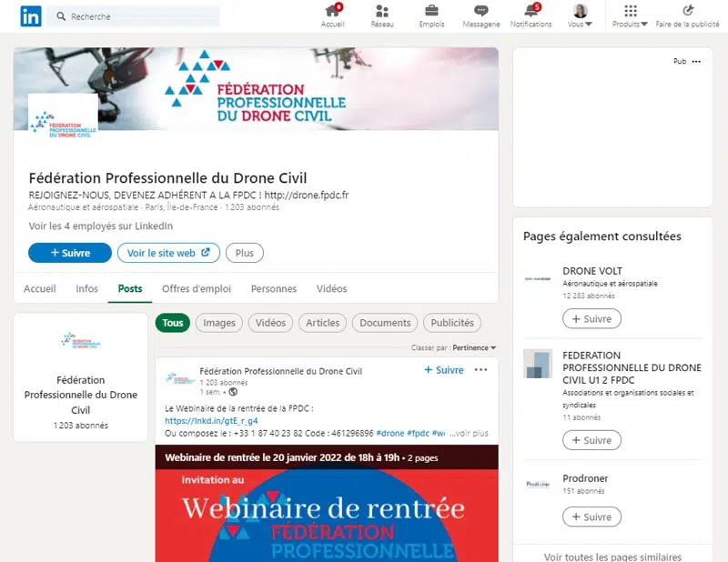Click the Prodroner company logo
The image size is (728, 562).
coord(538,484)
